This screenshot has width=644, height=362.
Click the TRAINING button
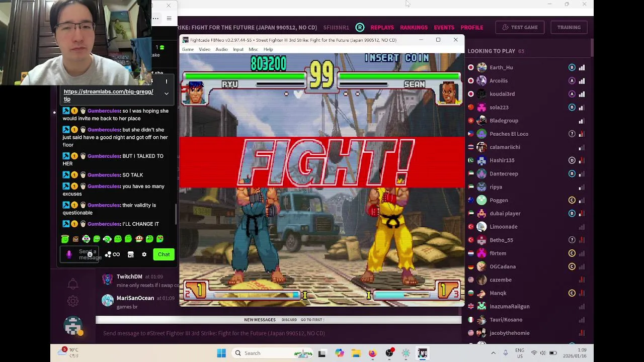[569, 27]
